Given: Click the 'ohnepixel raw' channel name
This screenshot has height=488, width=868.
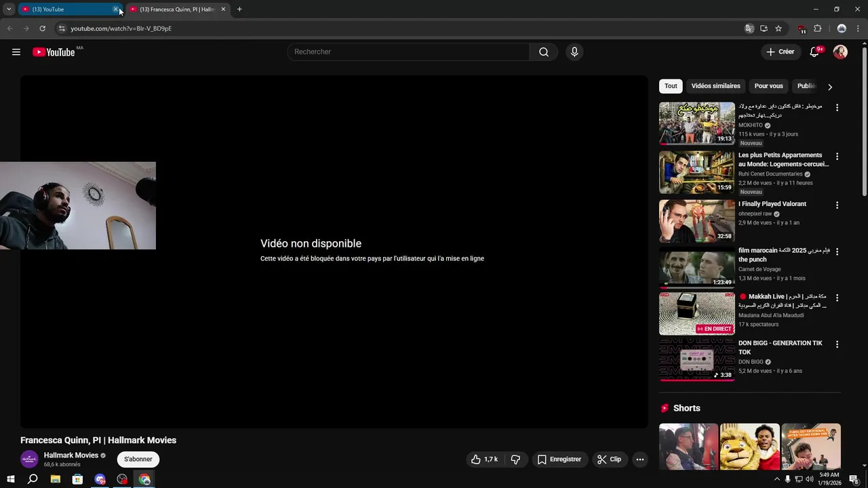Looking at the screenshot, I should point(755,213).
